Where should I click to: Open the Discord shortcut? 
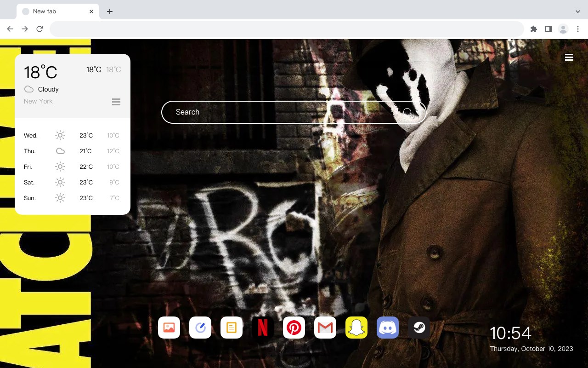click(388, 328)
